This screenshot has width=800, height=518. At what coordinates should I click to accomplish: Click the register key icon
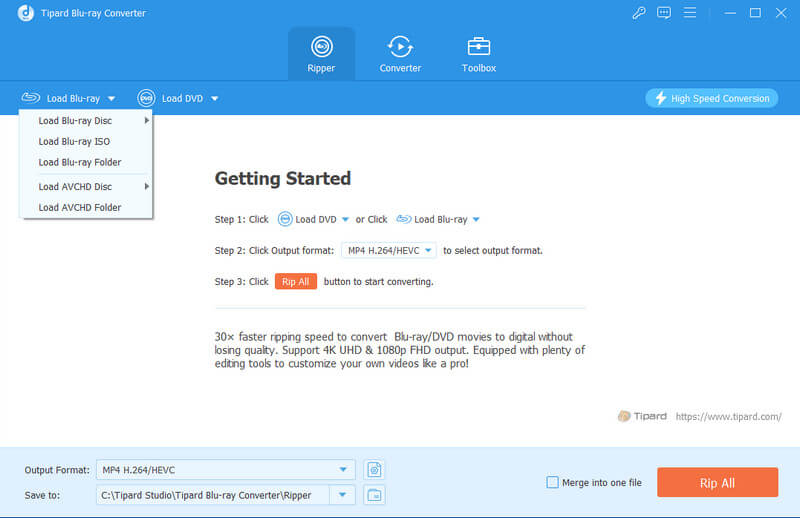(639, 13)
